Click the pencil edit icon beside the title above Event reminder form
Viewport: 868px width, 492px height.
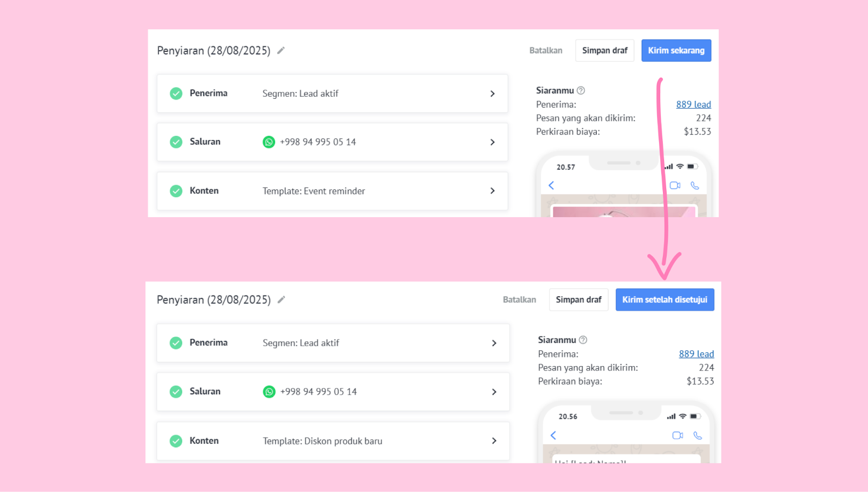(280, 51)
